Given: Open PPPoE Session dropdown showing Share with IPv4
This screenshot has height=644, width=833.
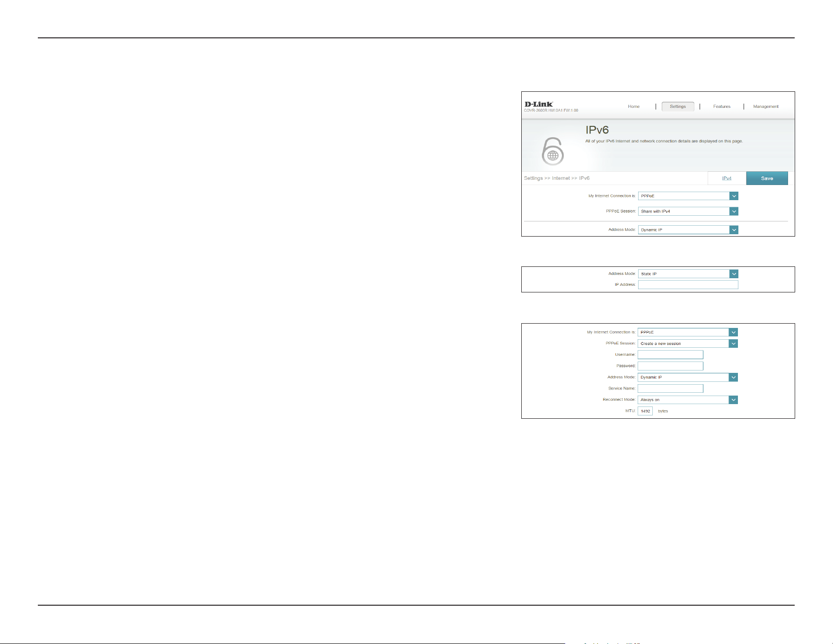Looking at the screenshot, I should pos(688,212).
